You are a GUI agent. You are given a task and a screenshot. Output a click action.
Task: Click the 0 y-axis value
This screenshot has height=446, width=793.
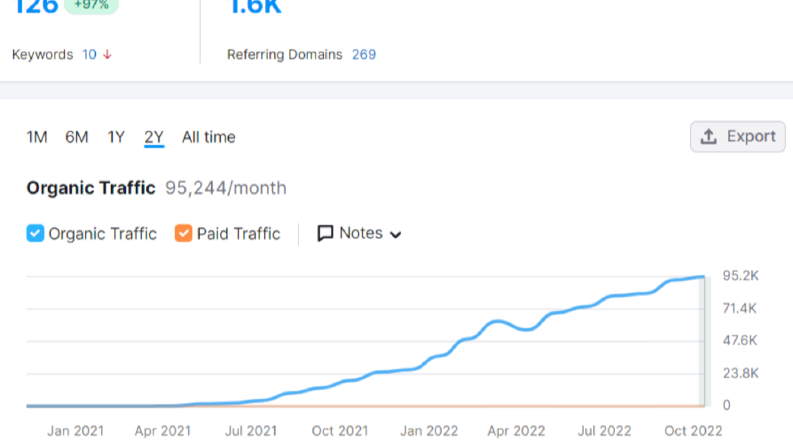tap(726, 405)
